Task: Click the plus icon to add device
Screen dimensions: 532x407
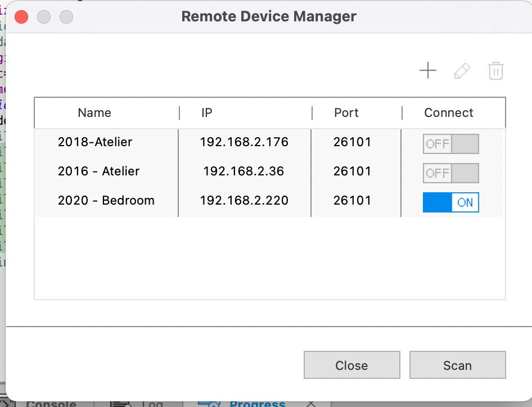Action: click(x=428, y=71)
